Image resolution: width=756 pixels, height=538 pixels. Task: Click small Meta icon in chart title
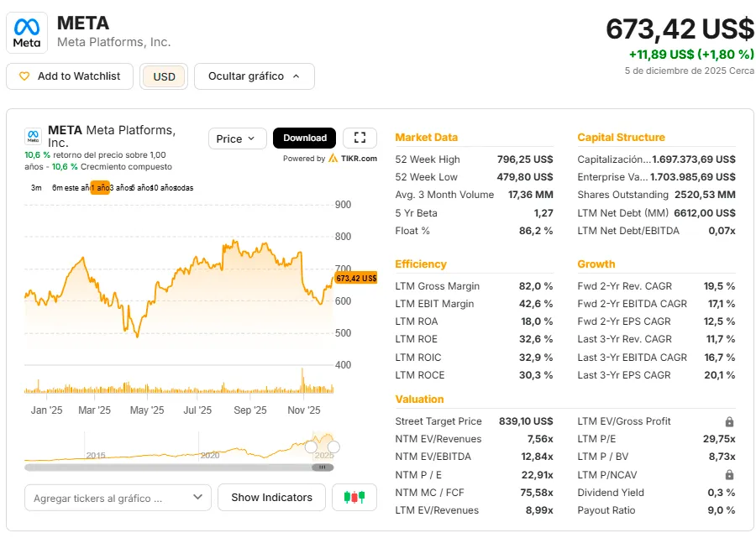coord(33,136)
